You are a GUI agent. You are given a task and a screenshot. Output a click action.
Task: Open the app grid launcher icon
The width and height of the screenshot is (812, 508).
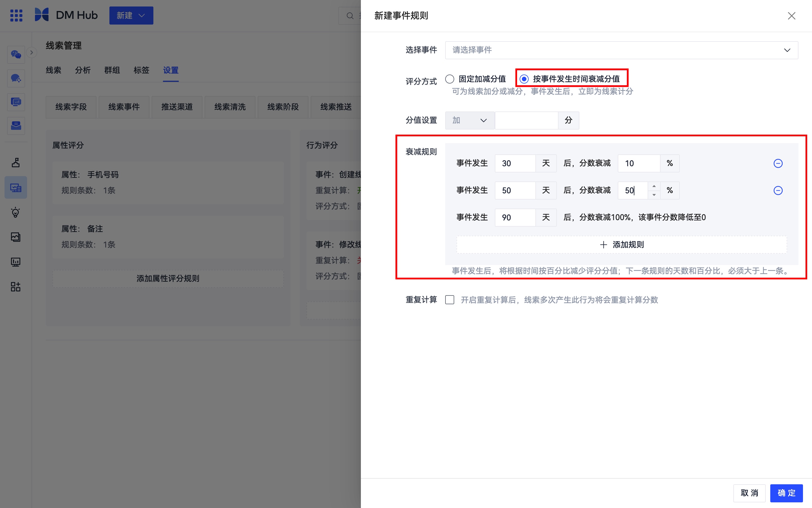pos(16,16)
